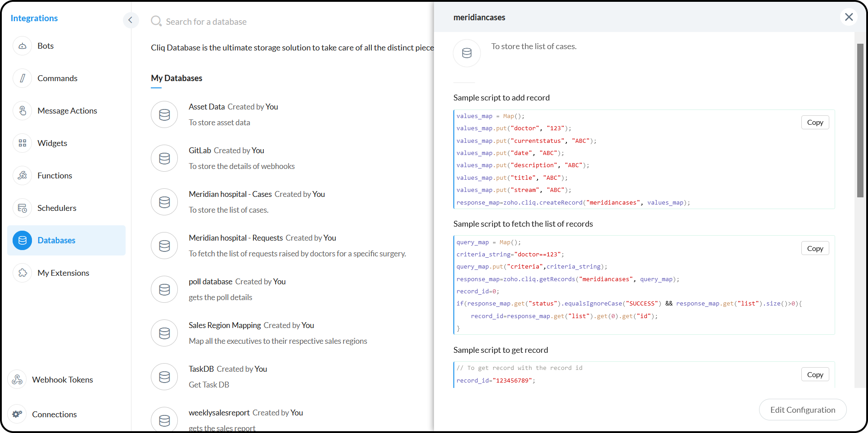The width and height of the screenshot is (868, 433).
Task: Click 'Sample script to fetch the list of records' heading
Action: point(523,224)
